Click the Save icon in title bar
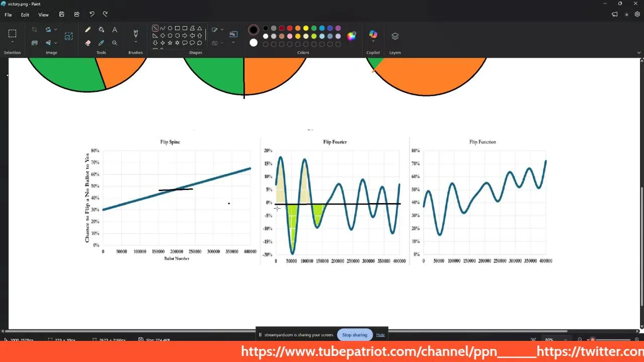 point(61,15)
